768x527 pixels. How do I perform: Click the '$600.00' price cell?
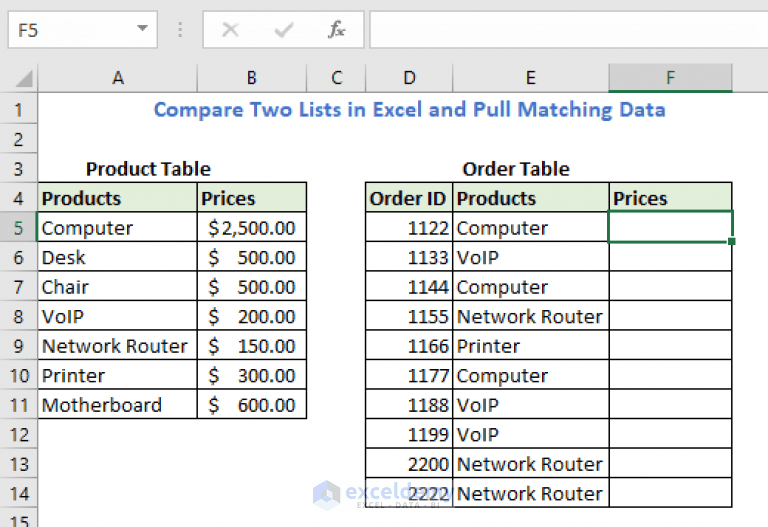pos(252,405)
